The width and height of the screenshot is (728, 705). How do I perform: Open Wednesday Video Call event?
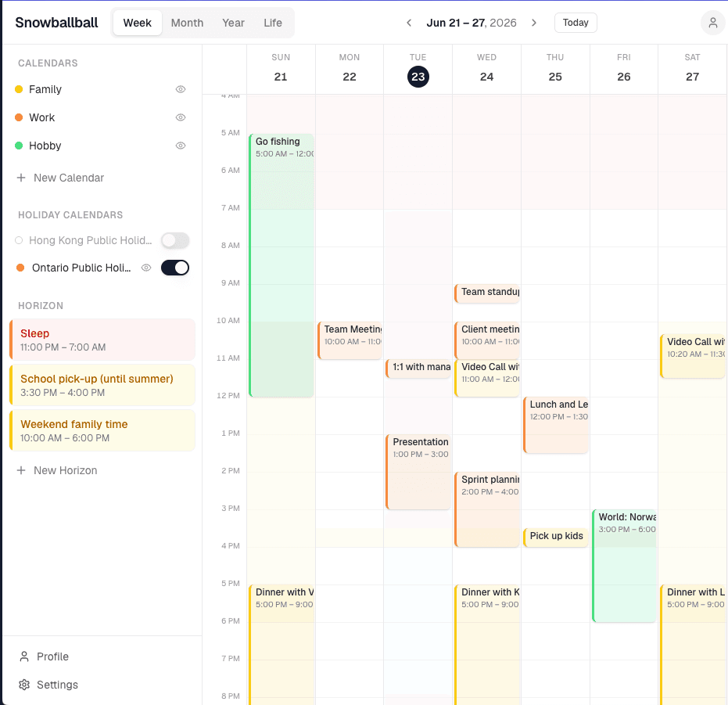[486, 378]
